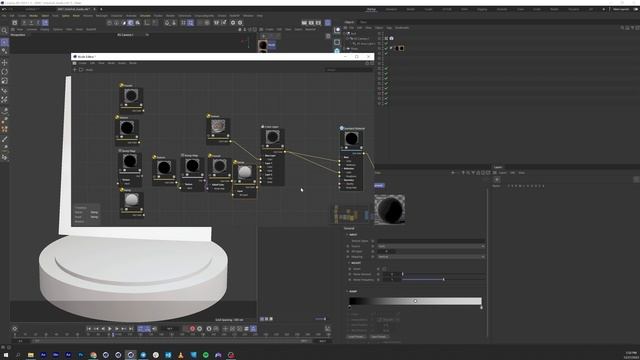The width and height of the screenshot is (640, 360).
Task: Click the Render View icon in top toolbar
Action: tap(304, 23)
